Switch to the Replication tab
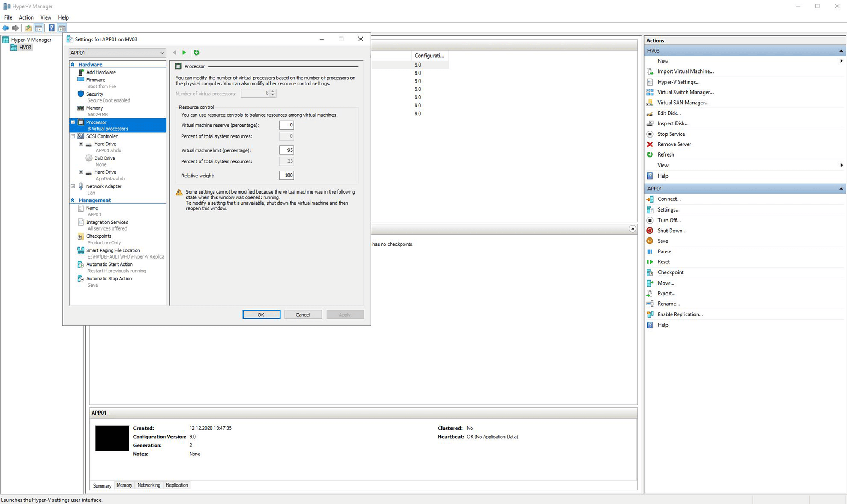The height and width of the screenshot is (504, 847). (x=177, y=485)
